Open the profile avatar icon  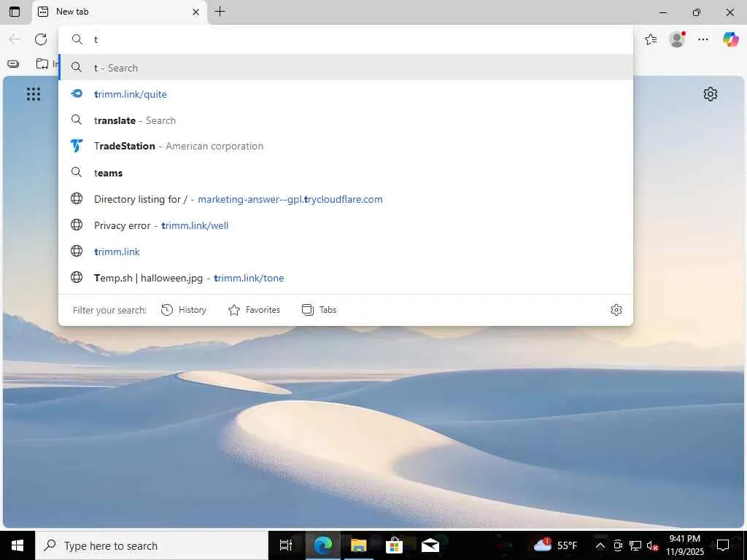677,39
